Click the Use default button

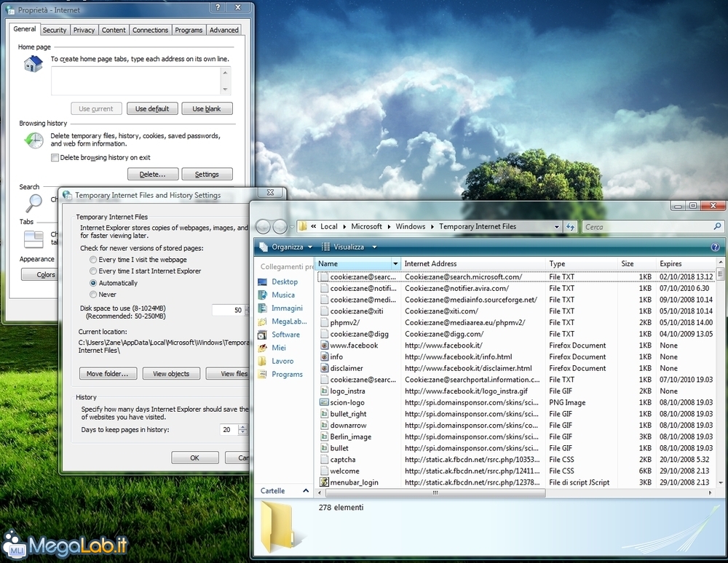pos(152,108)
